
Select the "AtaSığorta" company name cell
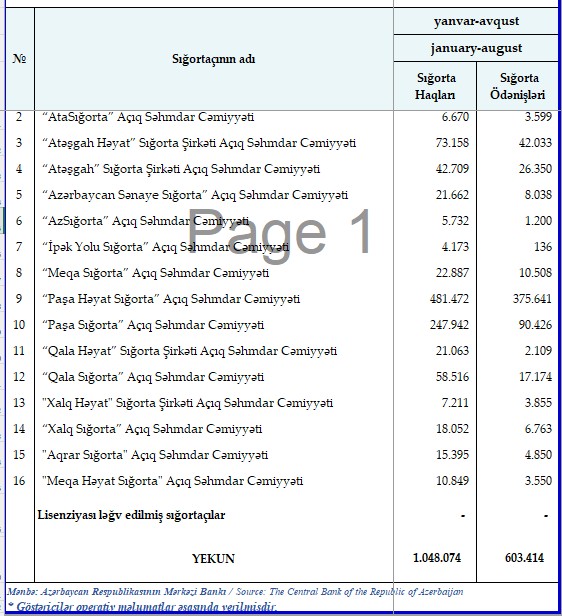(148, 117)
